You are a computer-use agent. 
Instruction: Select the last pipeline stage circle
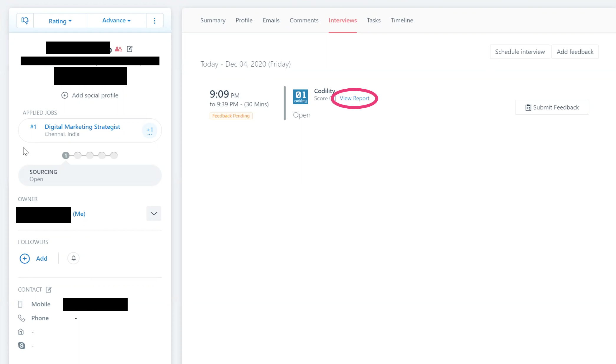coord(114,155)
